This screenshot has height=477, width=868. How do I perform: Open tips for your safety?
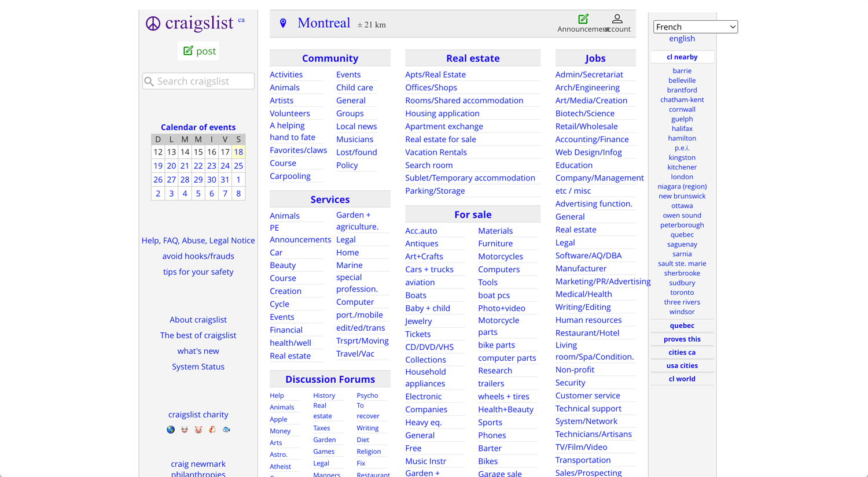click(x=198, y=272)
